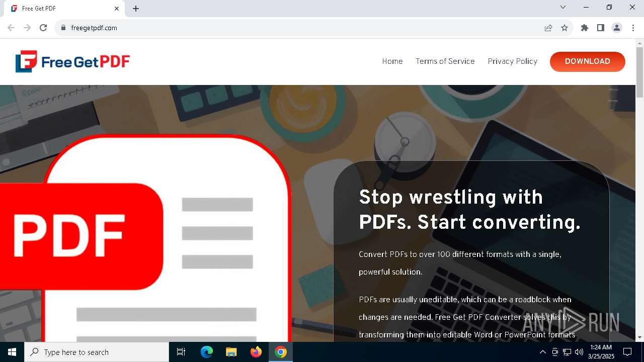Click the page vertical scrollbar thumb

[x=639, y=72]
